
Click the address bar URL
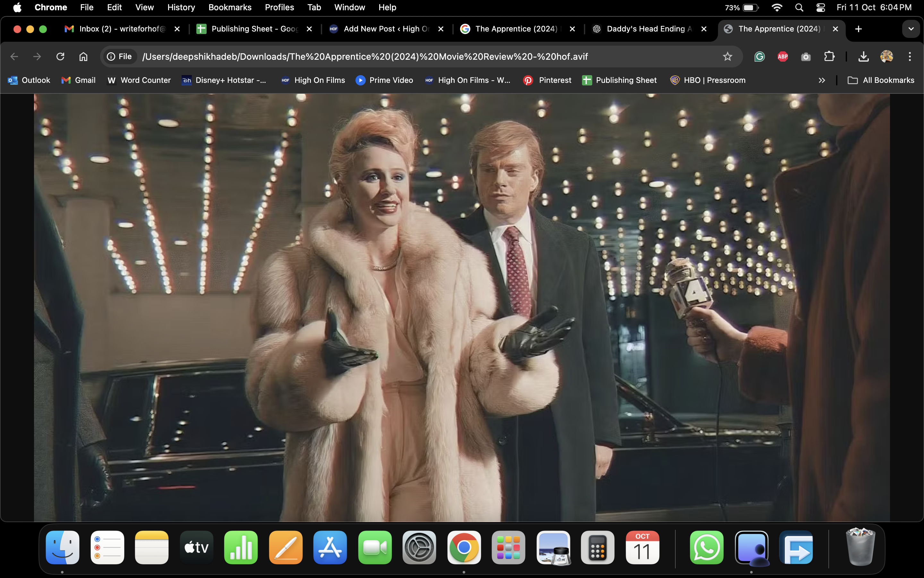pos(365,57)
